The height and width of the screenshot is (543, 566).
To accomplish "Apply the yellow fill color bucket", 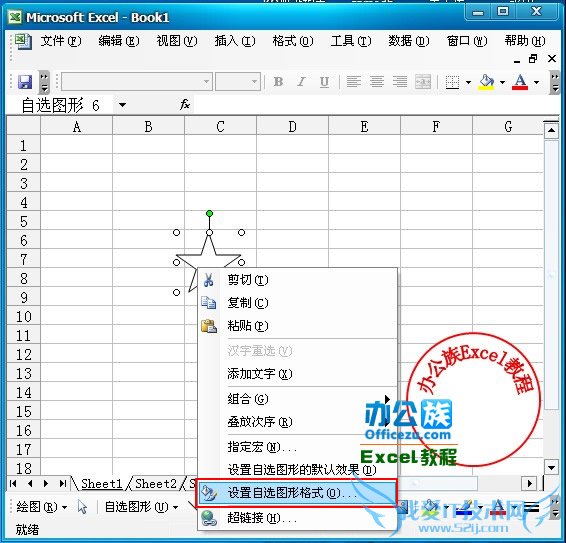I will tap(486, 82).
